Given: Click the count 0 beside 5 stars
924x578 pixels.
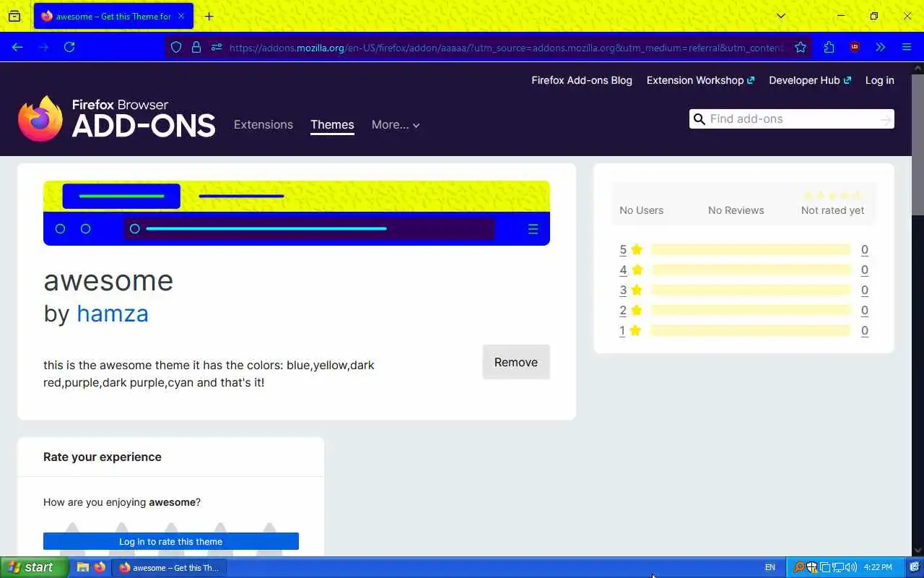Looking at the screenshot, I should [x=865, y=249].
